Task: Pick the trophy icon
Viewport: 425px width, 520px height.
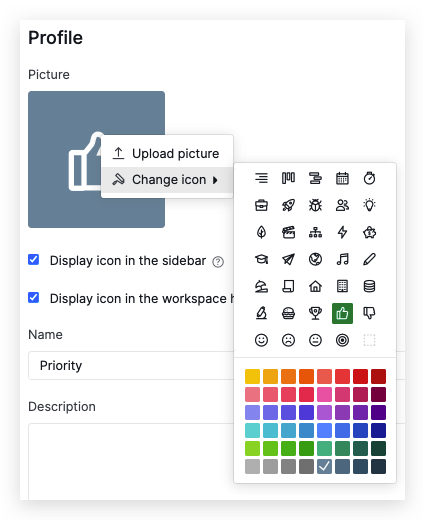Action: 315,313
